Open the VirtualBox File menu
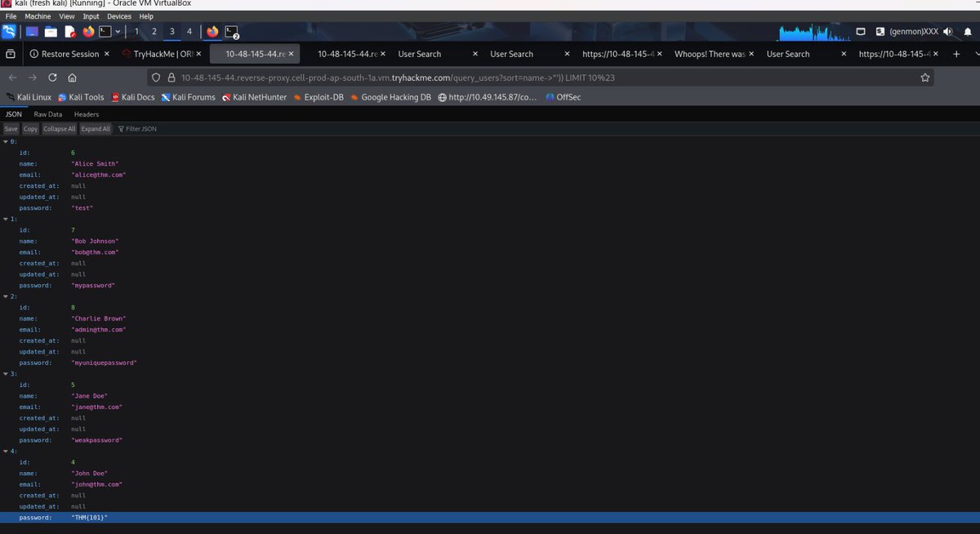The image size is (980, 534). [11, 16]
